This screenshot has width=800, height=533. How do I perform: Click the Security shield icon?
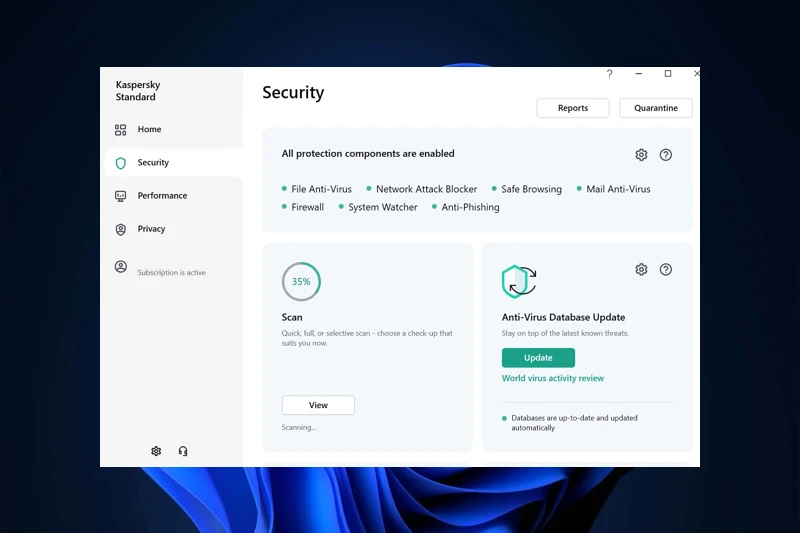click(x=120, y=163)
